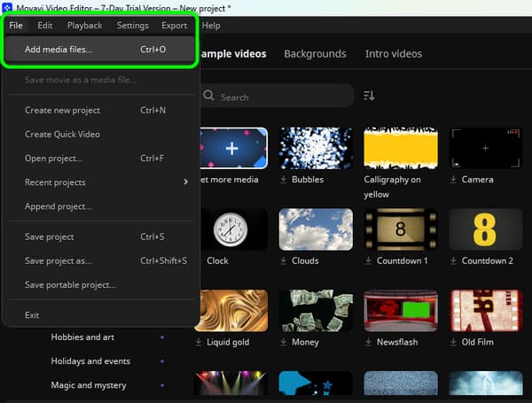Select the blue stars video thumbnail

(316, 383)
